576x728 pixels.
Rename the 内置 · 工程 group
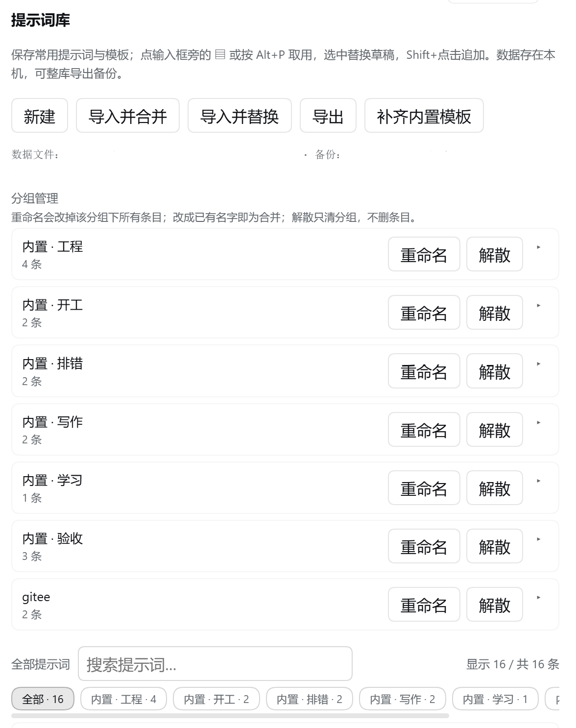pos(424,254)
